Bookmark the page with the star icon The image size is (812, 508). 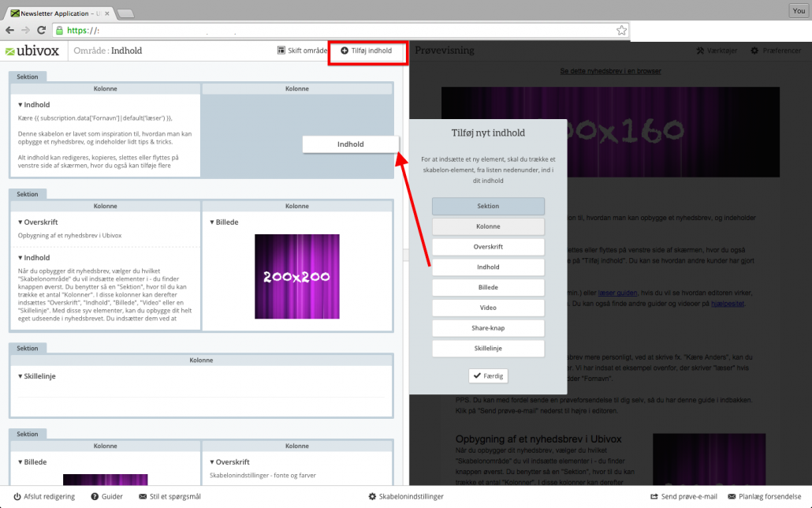click(x=621, y=30)
